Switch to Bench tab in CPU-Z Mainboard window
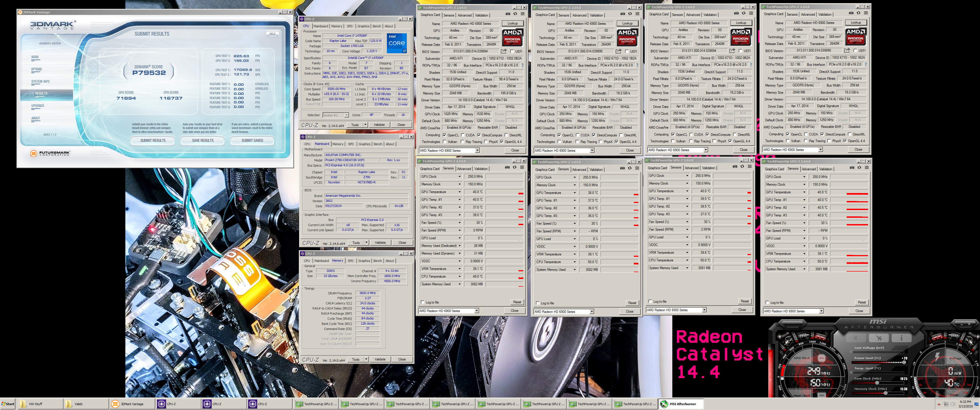Screen dimensions: 980x410 pyautogui.click(x=378, y=144)
